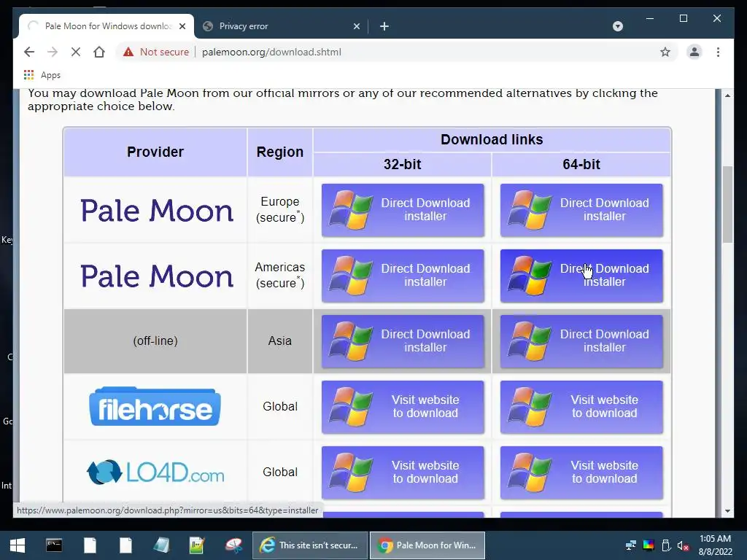Viewport: 747px width, 560px height.
Task: Click the '(off-line)' provider cell
Action: click(x=155, y=341)
